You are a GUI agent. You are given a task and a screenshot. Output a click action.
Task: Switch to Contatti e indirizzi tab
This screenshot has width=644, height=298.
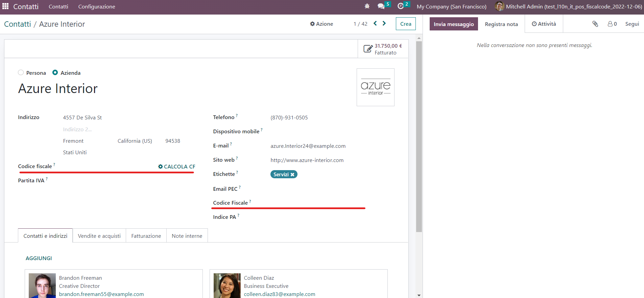click(45, 236)
